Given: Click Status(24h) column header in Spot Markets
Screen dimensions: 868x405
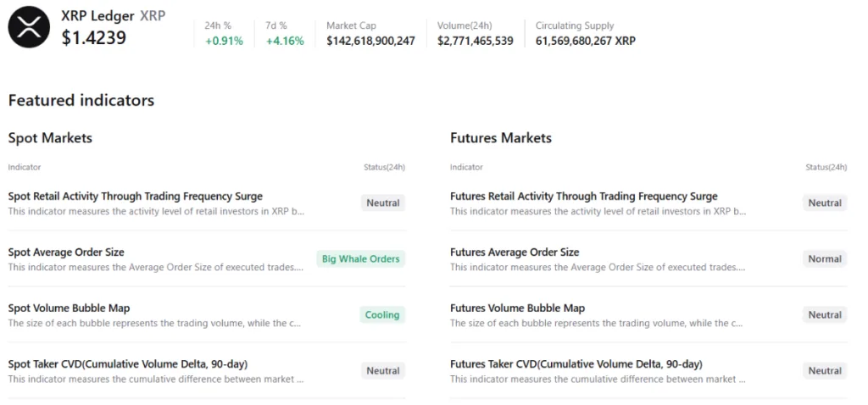Looking at the screenshot, I should [x=384, y=167].
